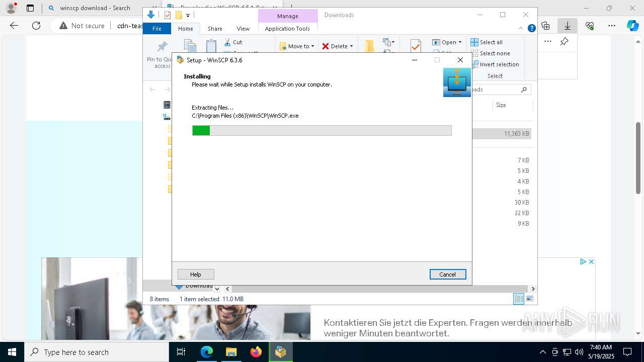Click Select none in ribbon
644x362 pixels.
(491, 53)
